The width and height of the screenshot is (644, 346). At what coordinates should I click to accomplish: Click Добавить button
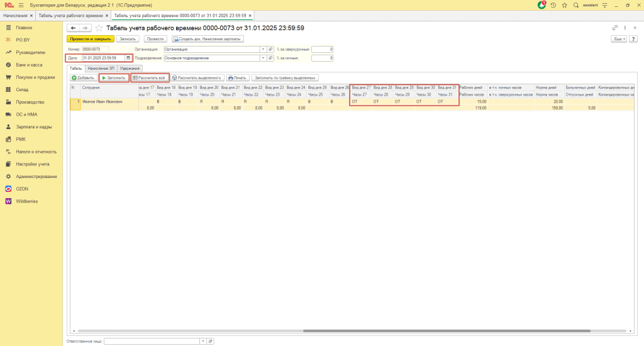(84, 77)
